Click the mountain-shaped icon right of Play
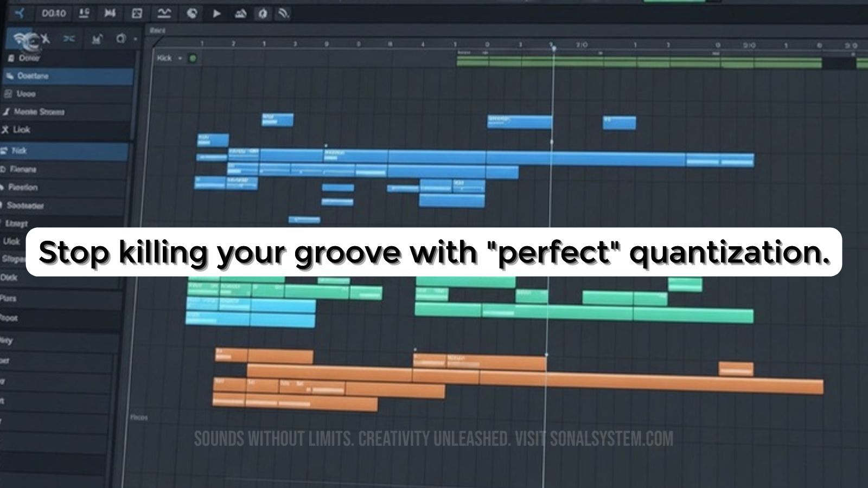Image resolution: width=868 pixels, height=488 pixels. (240, 14)
